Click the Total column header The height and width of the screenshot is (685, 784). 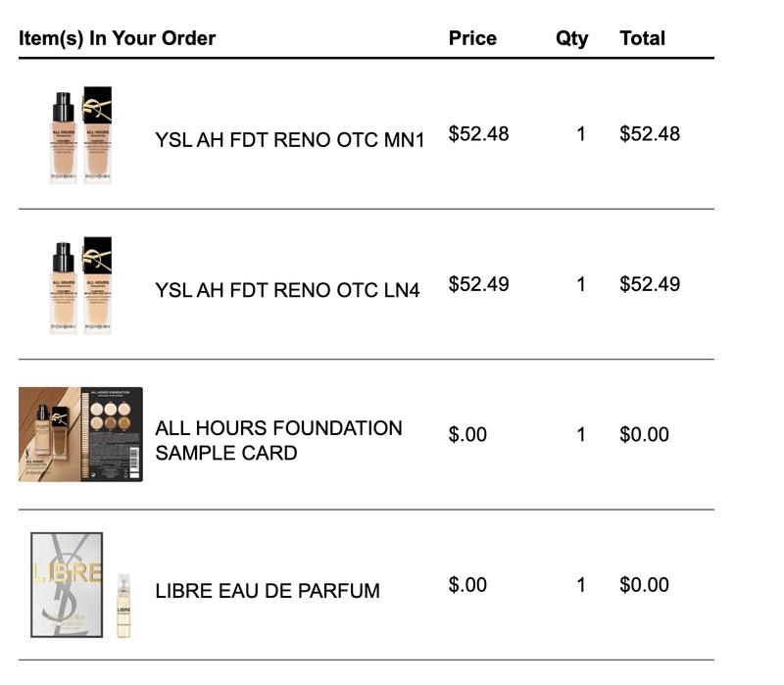642,38
